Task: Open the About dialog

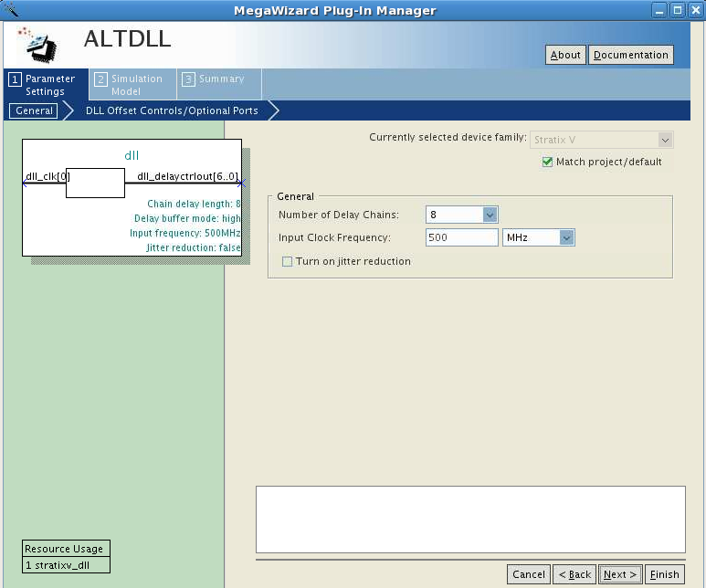Action: [565, 55]
